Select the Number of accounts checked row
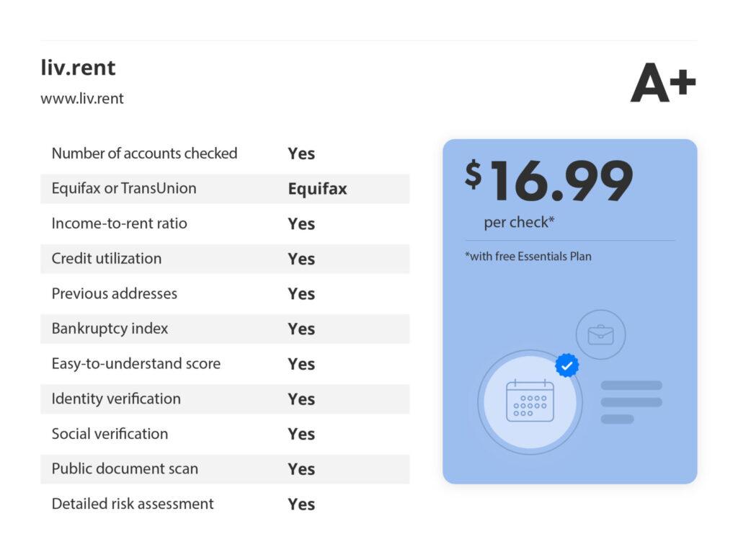The image size is (738, 560). coord(225,154)
